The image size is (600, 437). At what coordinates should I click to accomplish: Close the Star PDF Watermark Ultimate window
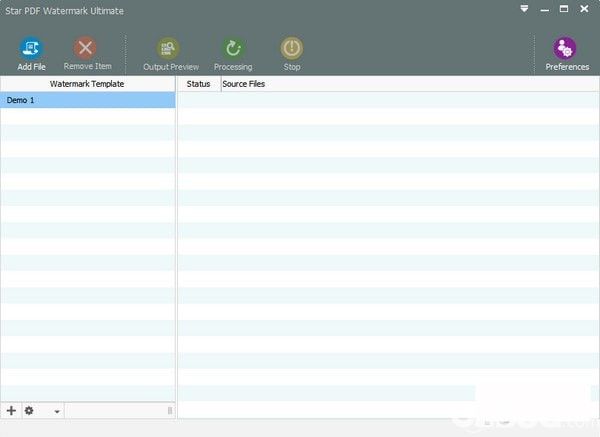pyautogui.click(x=584, y=9)
